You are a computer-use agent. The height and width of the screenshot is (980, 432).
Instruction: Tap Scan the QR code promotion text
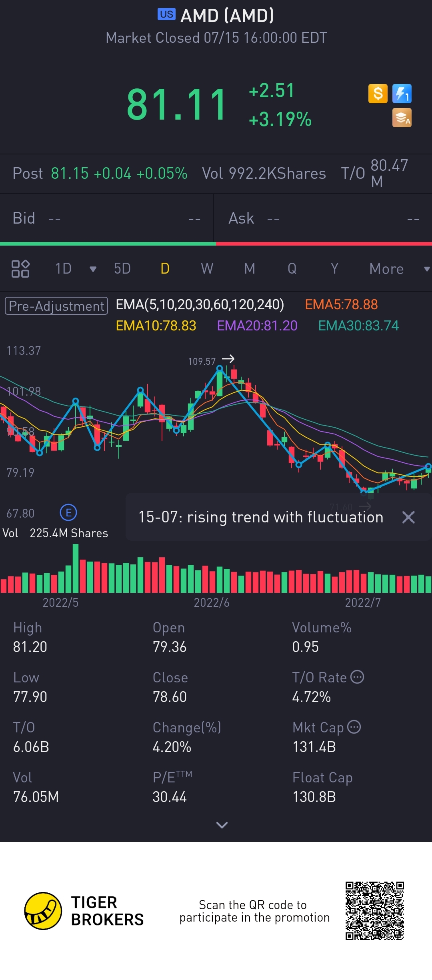coord(254,911)
